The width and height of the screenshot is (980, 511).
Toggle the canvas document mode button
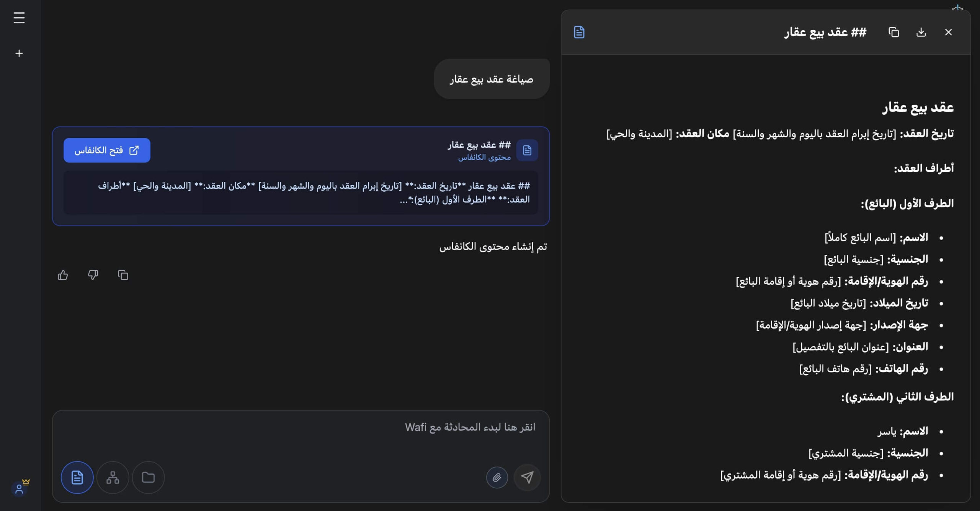pos(77,477)
